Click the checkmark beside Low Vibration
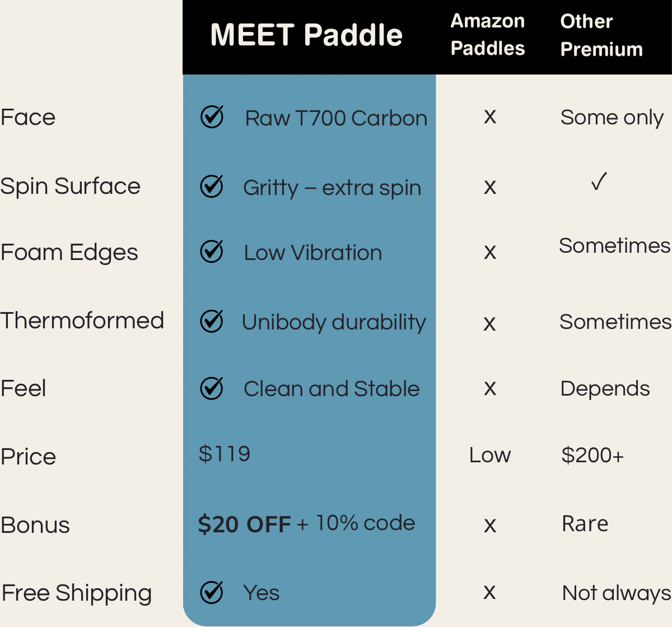This screenshot has width=672, height=627. tap(212, 252)
